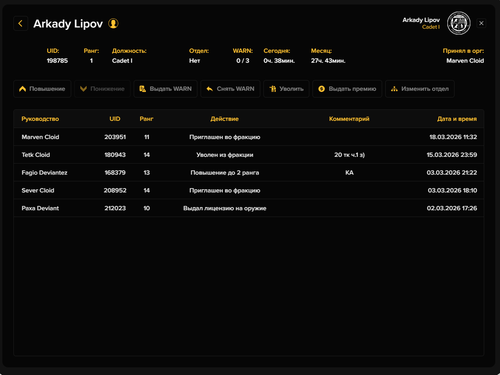Select the Fagio Deviantez row name
This screenshot has height=375, width=500.
44,173
